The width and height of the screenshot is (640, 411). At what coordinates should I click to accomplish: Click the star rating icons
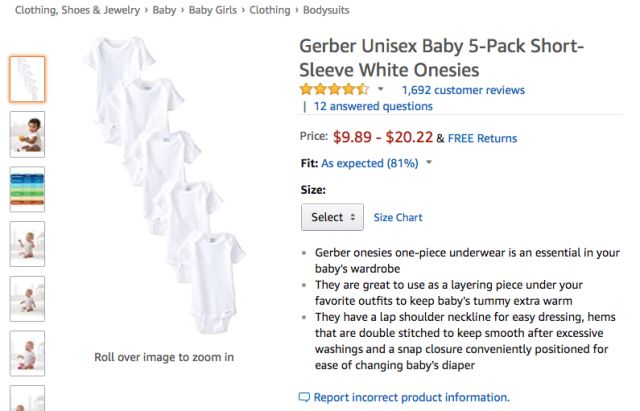(x=334, y=89)
